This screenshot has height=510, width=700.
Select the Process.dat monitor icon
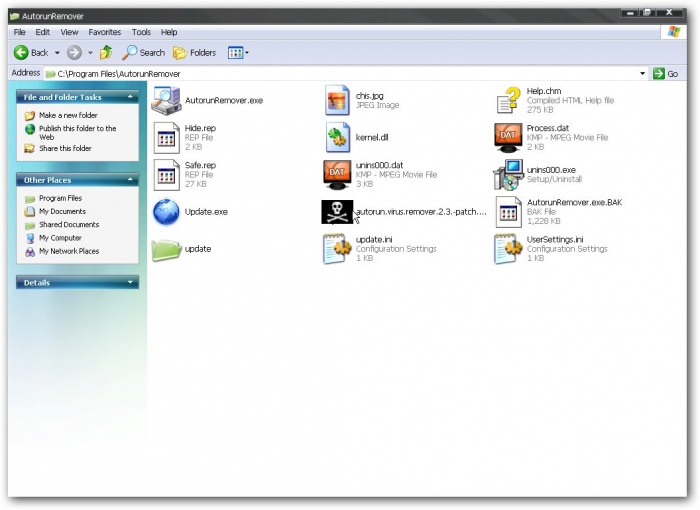coord(508,138)
